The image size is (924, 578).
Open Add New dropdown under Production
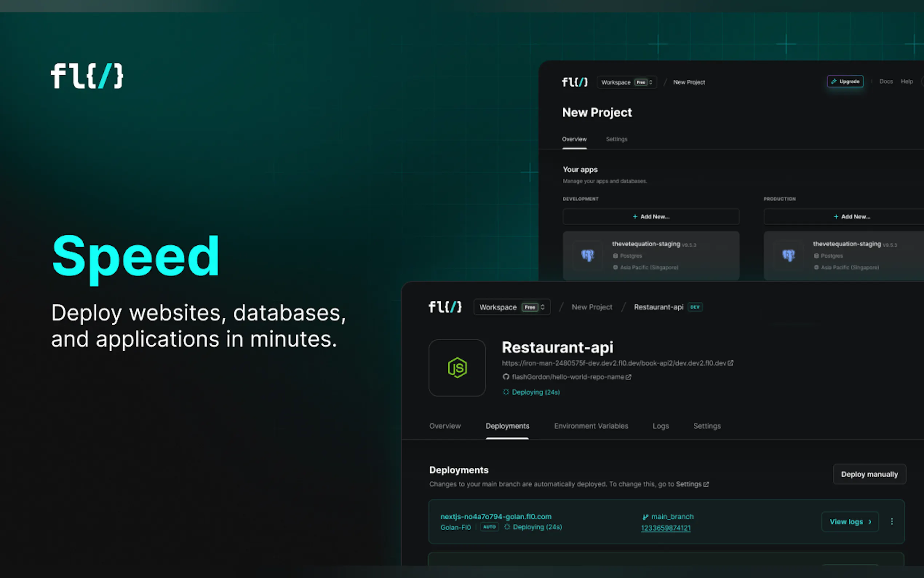click(852, 217)
